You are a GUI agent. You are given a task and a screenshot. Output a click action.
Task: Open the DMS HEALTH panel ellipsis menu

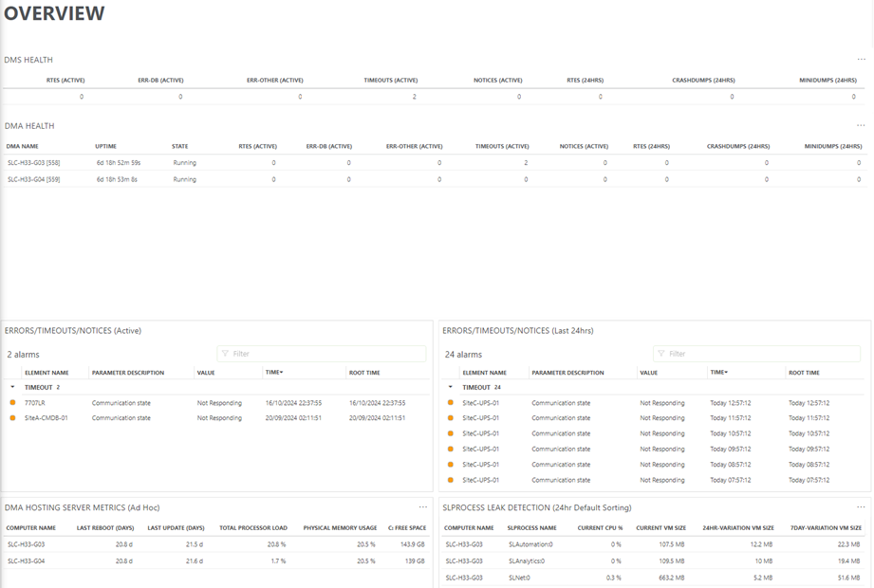861,59
